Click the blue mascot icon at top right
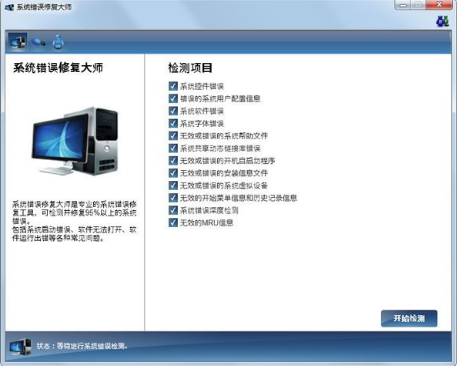The image size is (458, 366). tap(443, 21)
